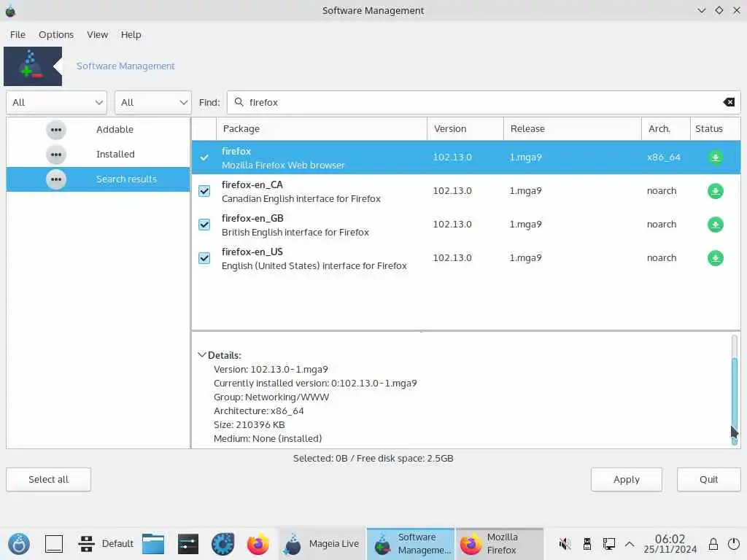Click the ellipsis icon next to Installed
Screen dimensions: 747x560
tap(55, 155)
